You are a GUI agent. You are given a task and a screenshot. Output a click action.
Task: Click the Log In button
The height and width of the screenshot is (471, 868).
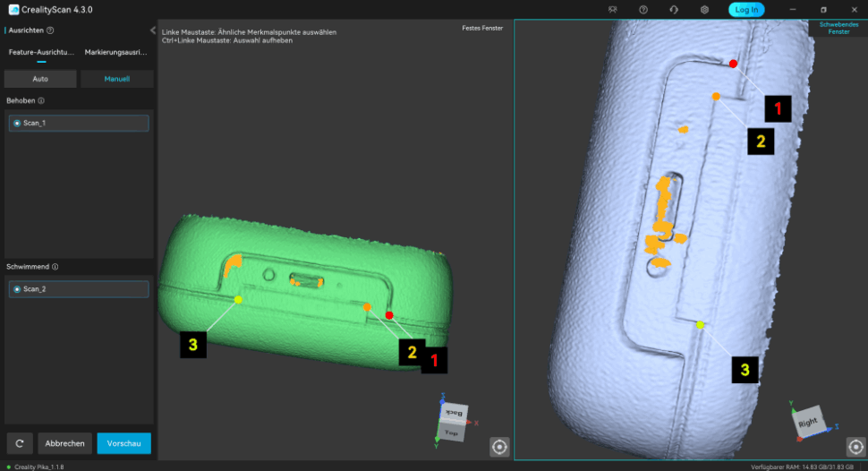[x=746, y=10]
